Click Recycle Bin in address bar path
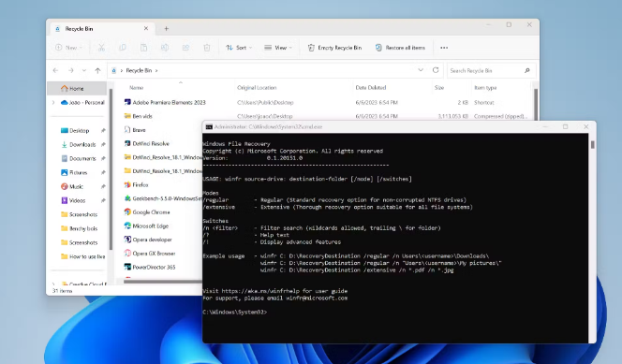Screen dimensions: 622x364 point(139,70)
